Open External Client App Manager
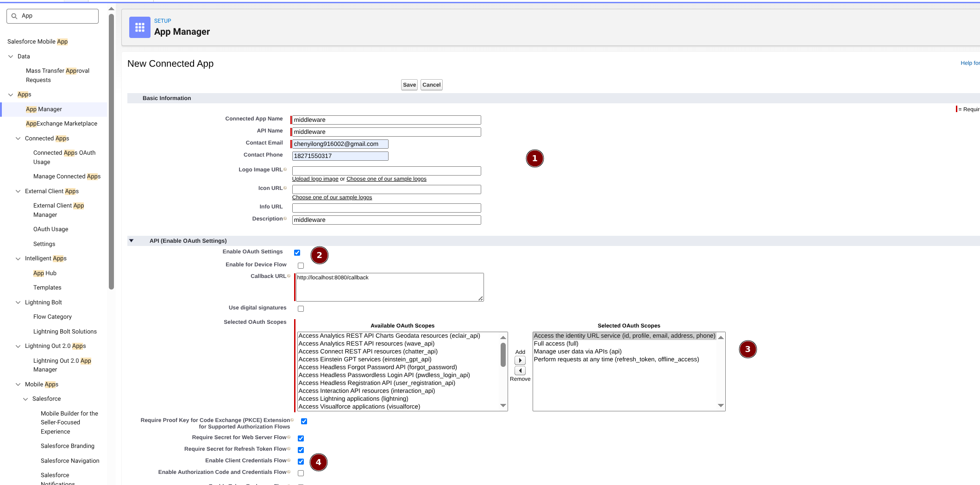This screenshot has height=485, width=980. 59,210
